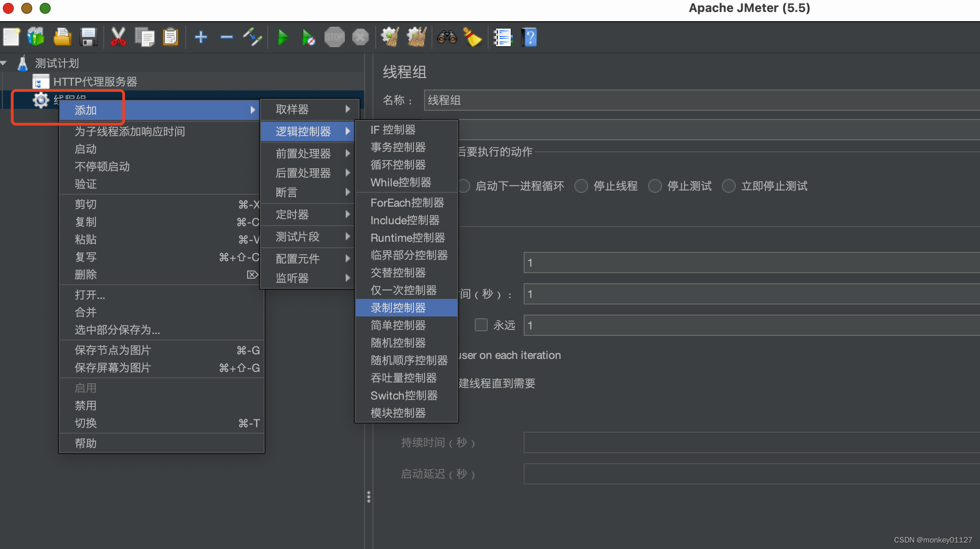This screenshot has width=980, height=549.
Task: Click the Cut scissors icon
Action: 118,37
